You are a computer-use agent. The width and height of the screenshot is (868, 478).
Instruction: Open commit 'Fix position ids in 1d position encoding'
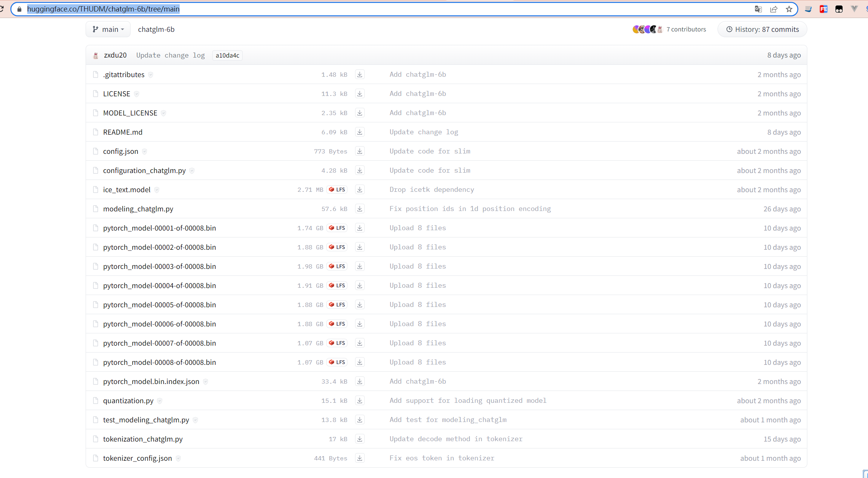[470, 209]
